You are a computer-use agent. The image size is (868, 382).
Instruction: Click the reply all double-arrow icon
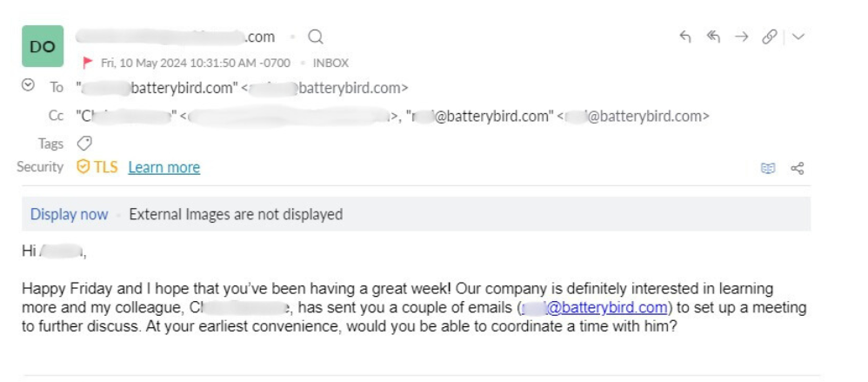click(713, 37)
